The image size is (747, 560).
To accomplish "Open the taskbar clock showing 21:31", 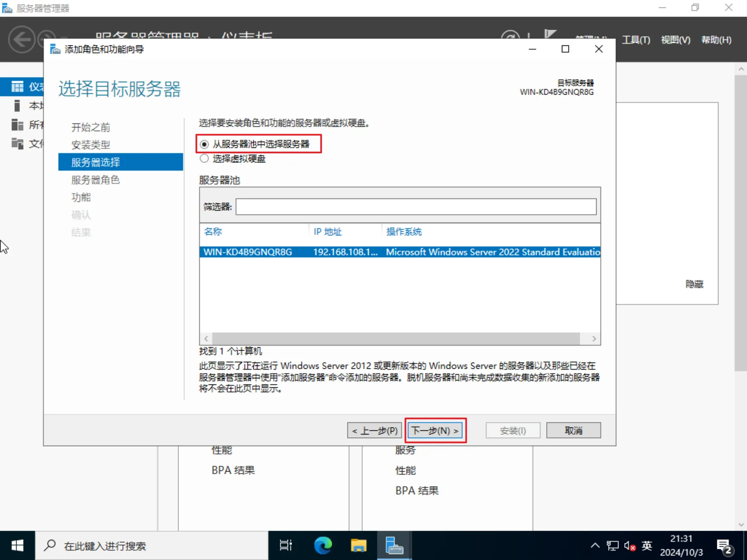I will (x=681, y=546).
